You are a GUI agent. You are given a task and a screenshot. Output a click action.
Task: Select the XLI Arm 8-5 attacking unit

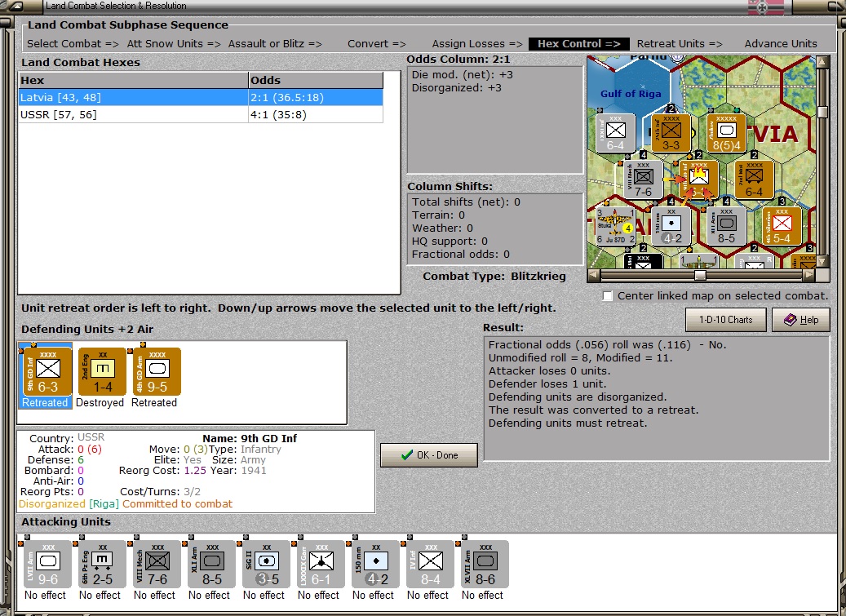[x=211, y=565]
